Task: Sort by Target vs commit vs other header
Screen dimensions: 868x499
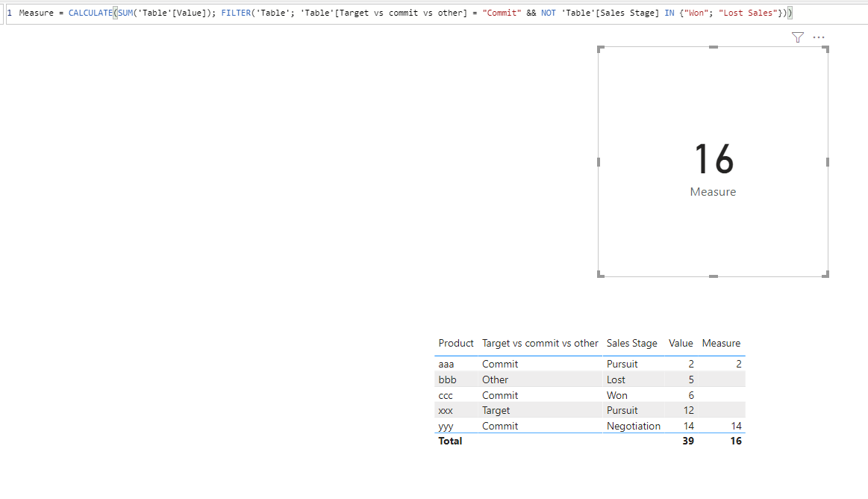Action: pyautogui.click(x=540, y=344)
